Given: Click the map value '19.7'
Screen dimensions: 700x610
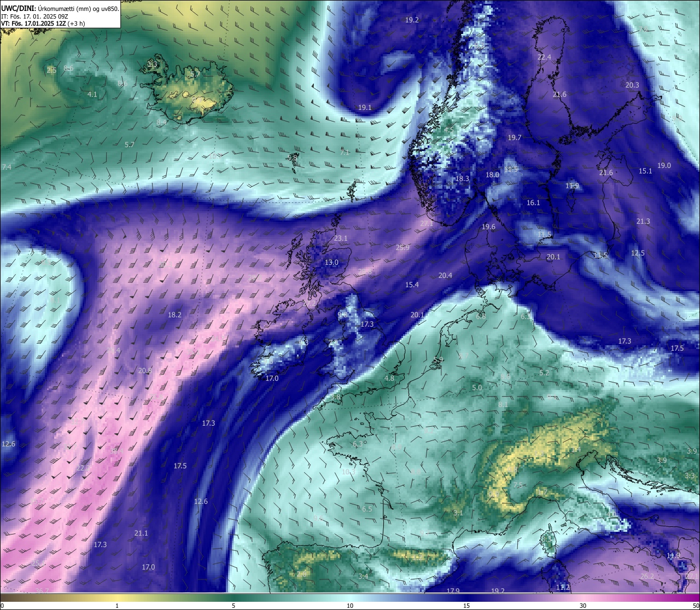Looking at the screenshot, I should pos(515,137).
